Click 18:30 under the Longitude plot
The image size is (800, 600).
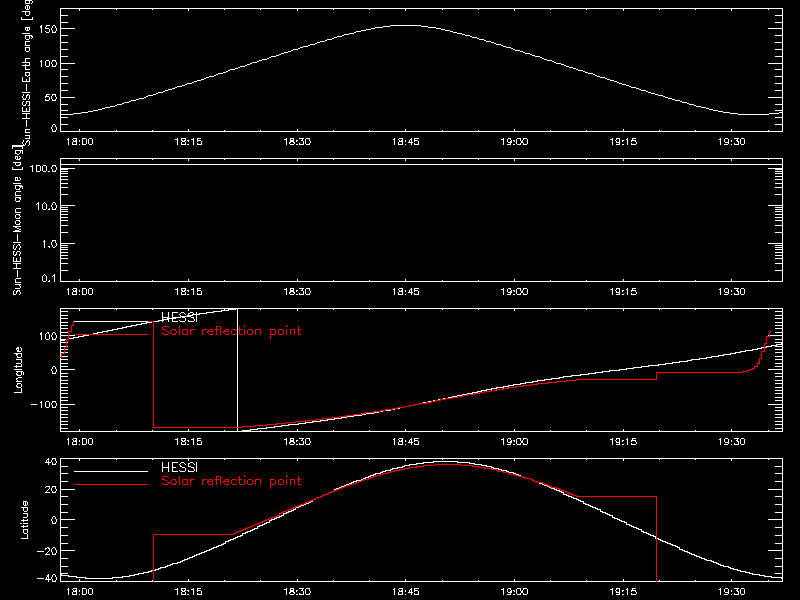pyautogui.click(x=297, y=441)
